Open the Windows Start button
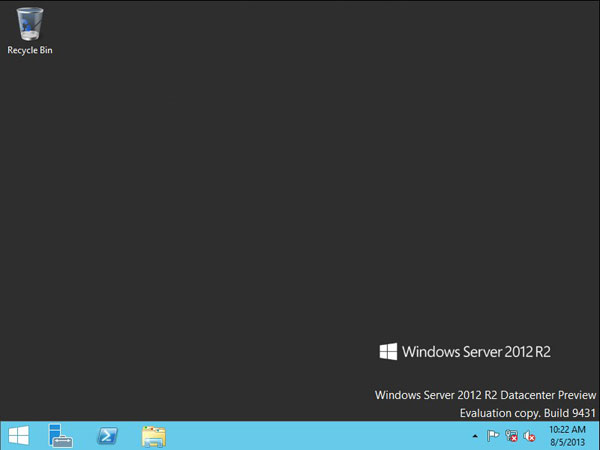The image size is (600, 450). 19,436
